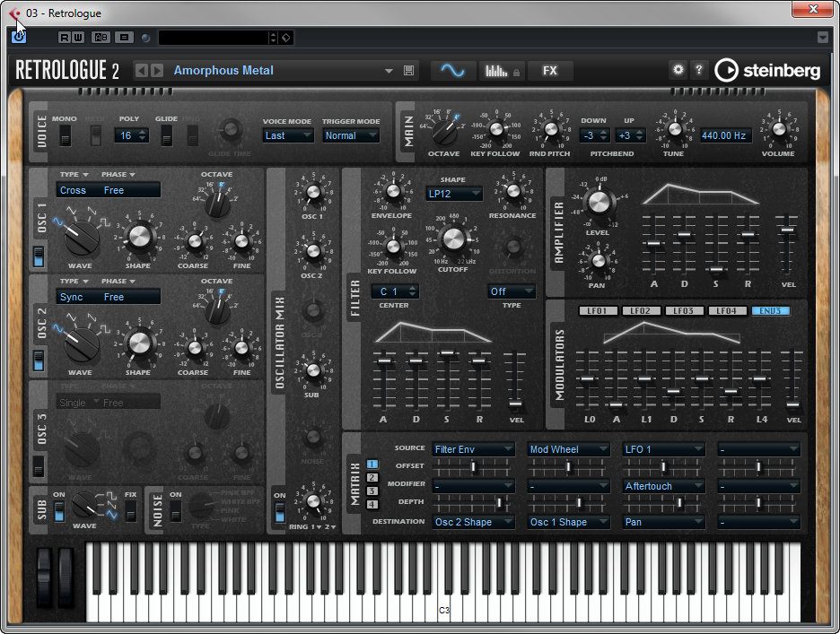Toggle OSC 1 on/off switch

coord(39,256)
